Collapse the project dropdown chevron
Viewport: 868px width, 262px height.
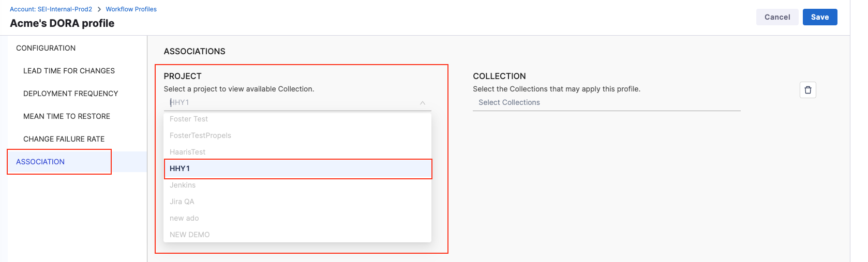tap(423, 103)
